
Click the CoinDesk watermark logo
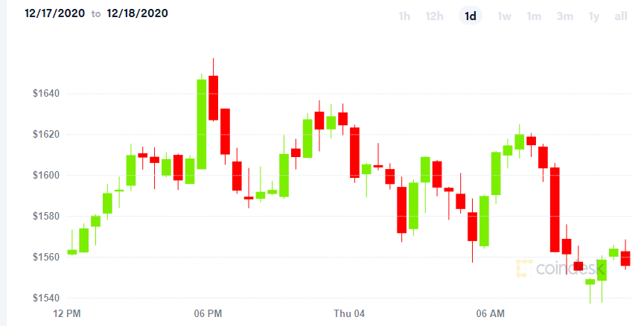click(561, 268)
